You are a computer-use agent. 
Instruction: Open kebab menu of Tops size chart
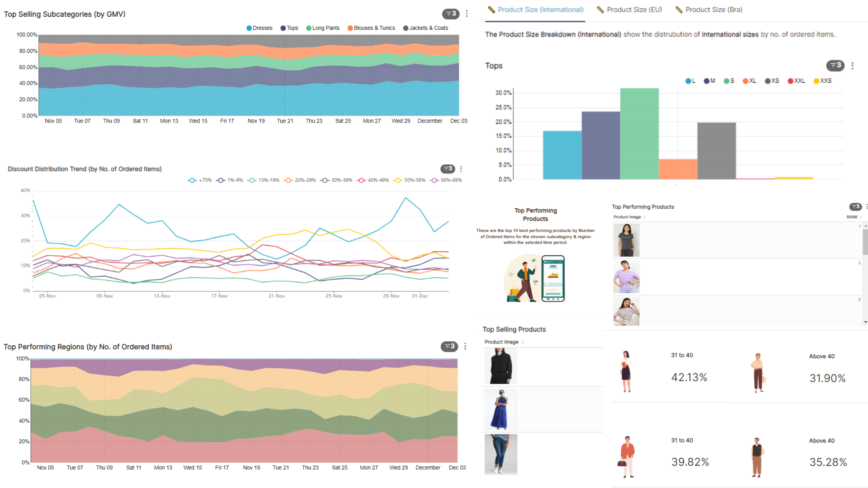point(852,66)
